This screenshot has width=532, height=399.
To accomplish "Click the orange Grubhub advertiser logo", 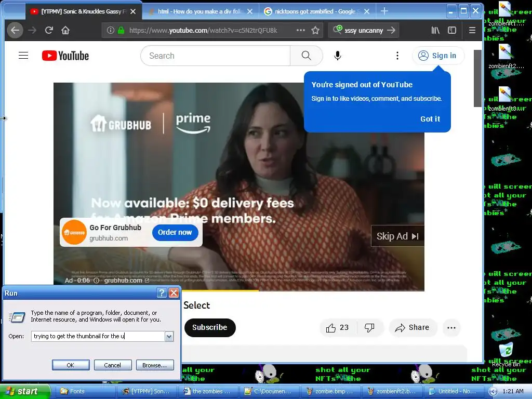I will pyautogui.click(x=74, y=232).
